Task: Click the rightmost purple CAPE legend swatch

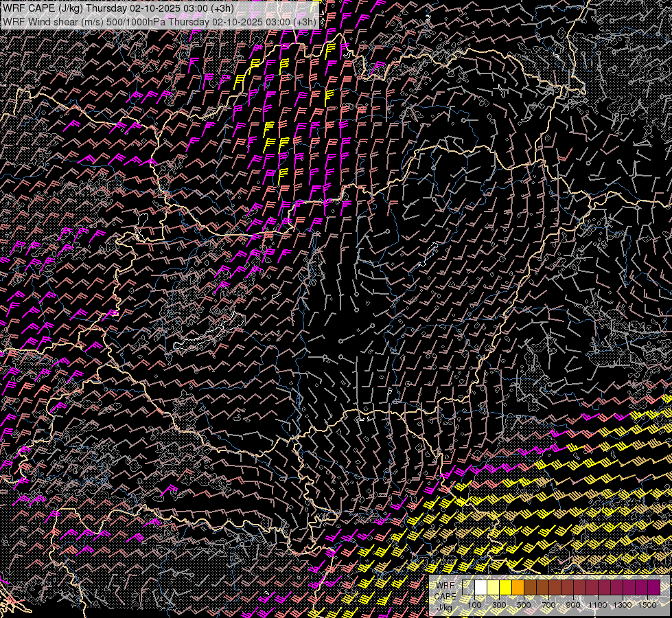Action: (x=653, y=587)
